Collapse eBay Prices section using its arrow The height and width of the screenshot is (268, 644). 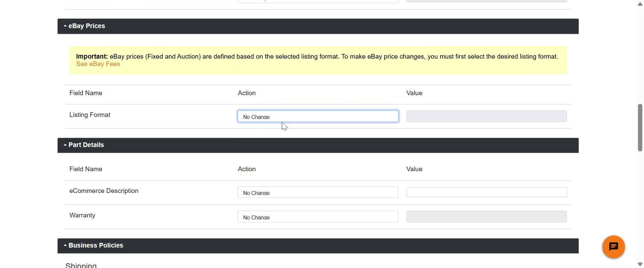[65, 26]
